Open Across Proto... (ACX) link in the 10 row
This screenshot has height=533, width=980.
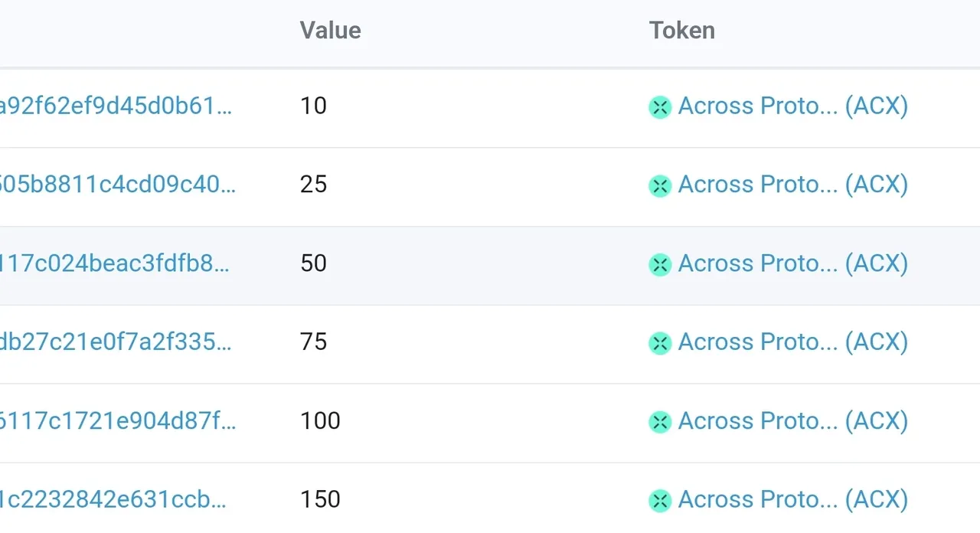click(793, 106)
